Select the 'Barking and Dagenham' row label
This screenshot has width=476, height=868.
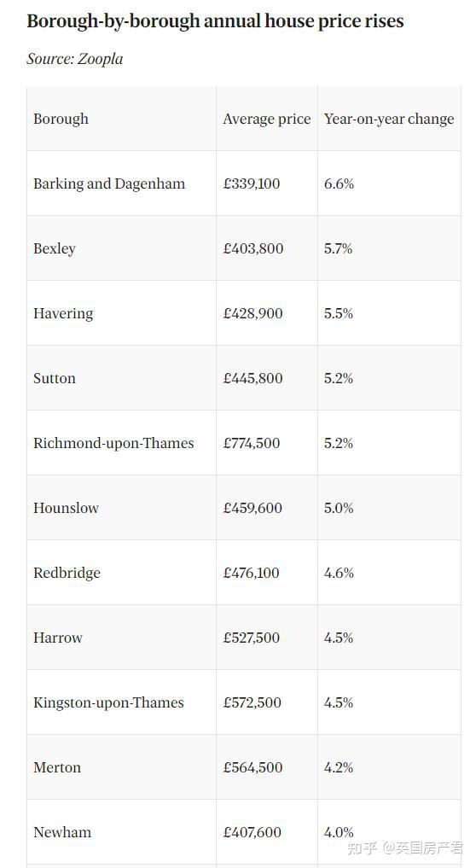pos(109,184)
